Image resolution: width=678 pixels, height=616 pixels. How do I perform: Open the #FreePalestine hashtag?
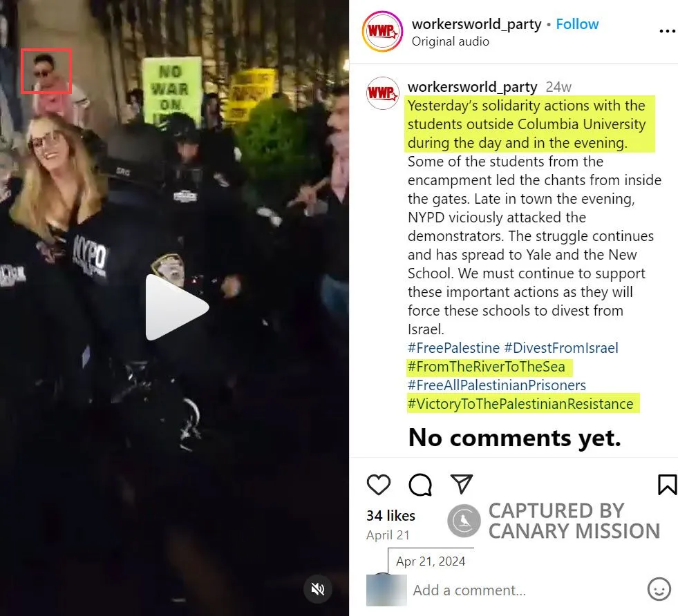[453, 348]
